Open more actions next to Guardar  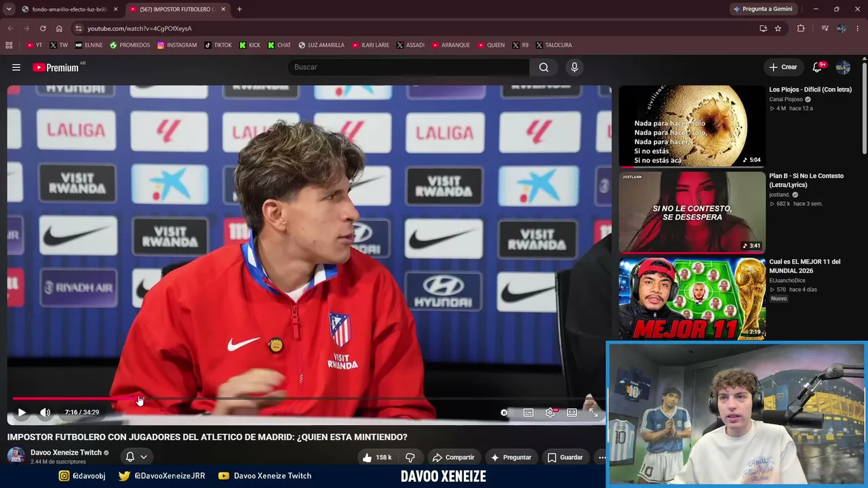[x=601, y=457]
